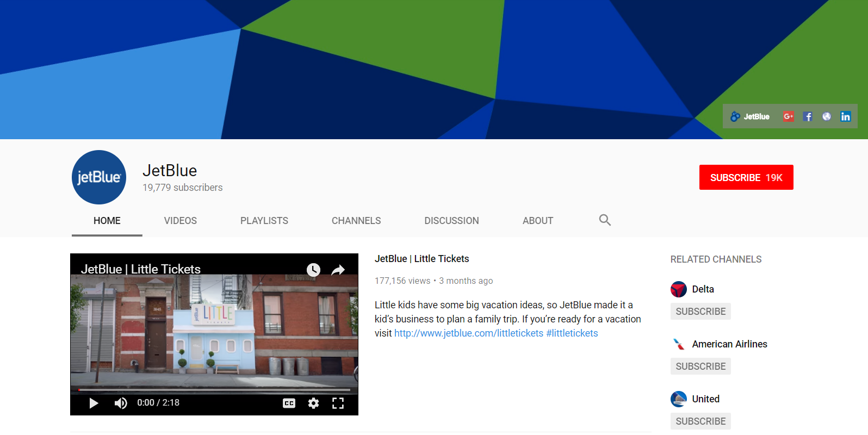This screenshot has height=435, width=868.
Task: Subscribe to the JetBlue channel
Action: tap(746, 177)
